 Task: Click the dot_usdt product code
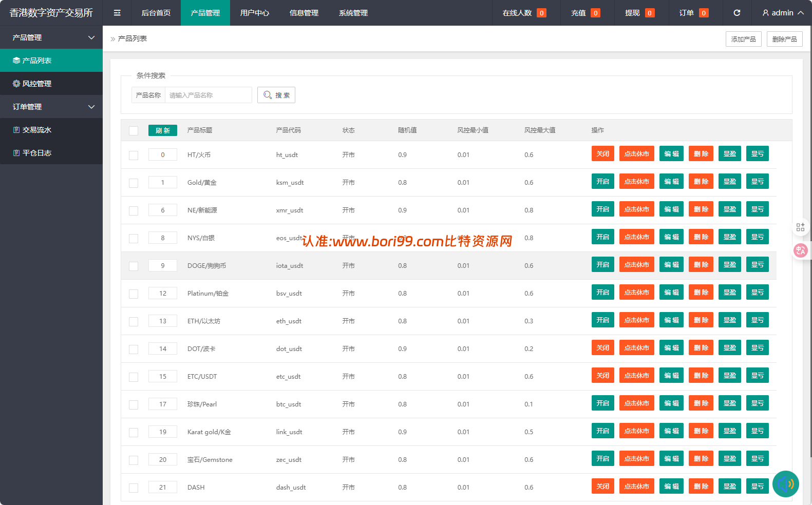pyautogui.click(x=289, y=349)
